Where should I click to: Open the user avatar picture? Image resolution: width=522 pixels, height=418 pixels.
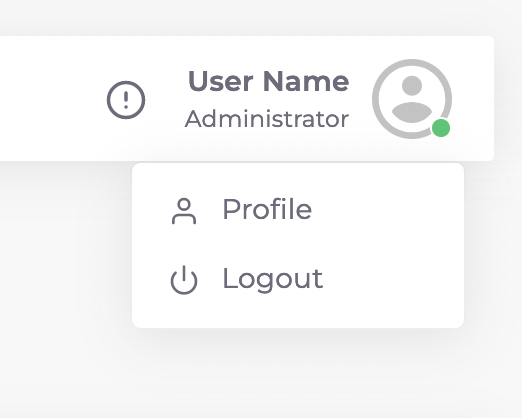click(x=412, y=99)
